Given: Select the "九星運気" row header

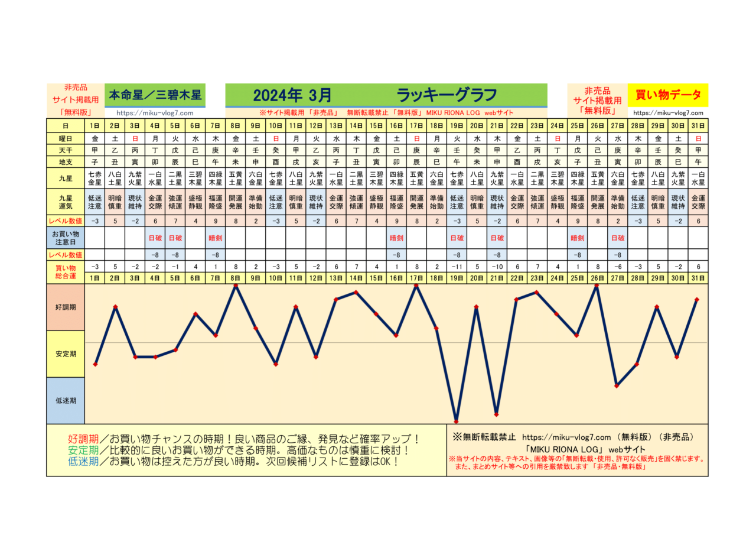Looking at the screenshot, I should (66, 202).
